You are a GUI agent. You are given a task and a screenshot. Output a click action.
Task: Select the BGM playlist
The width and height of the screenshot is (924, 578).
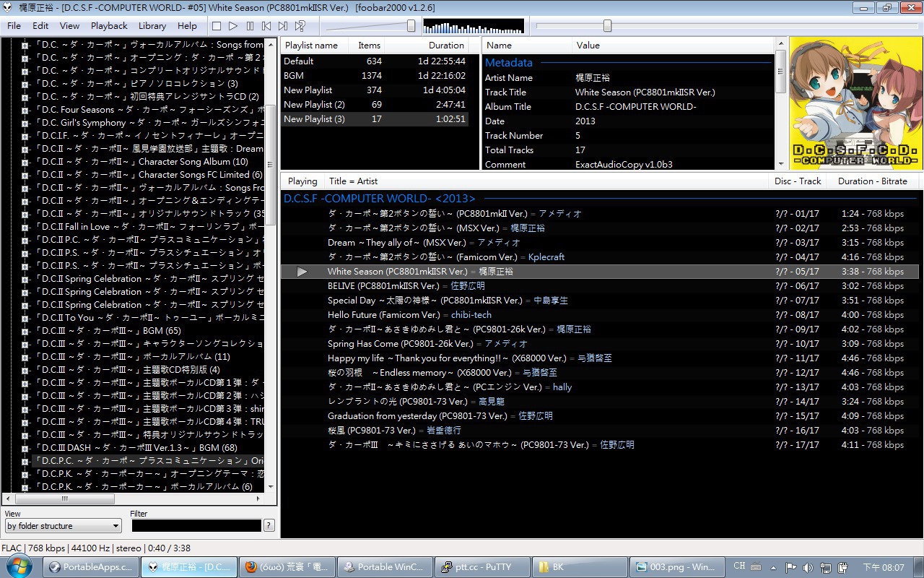click(x=294, y=76)
